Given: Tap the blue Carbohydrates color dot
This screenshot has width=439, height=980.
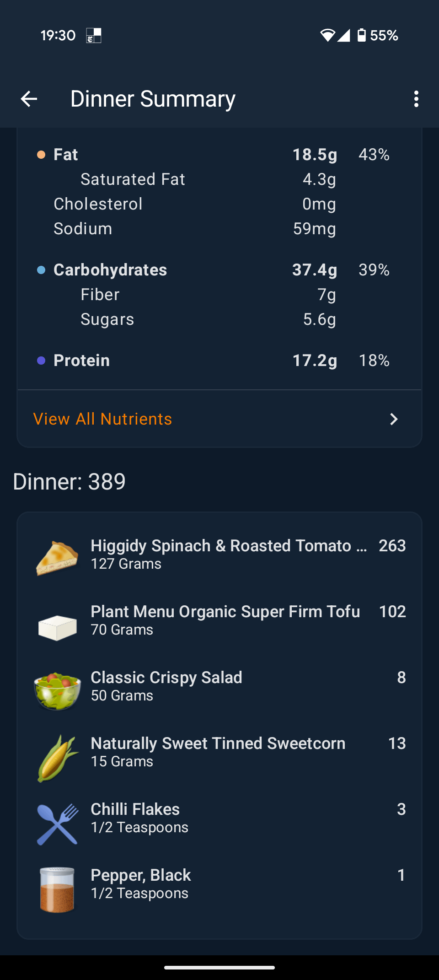Looking at the screenshot, I should (x=41, y=270).
